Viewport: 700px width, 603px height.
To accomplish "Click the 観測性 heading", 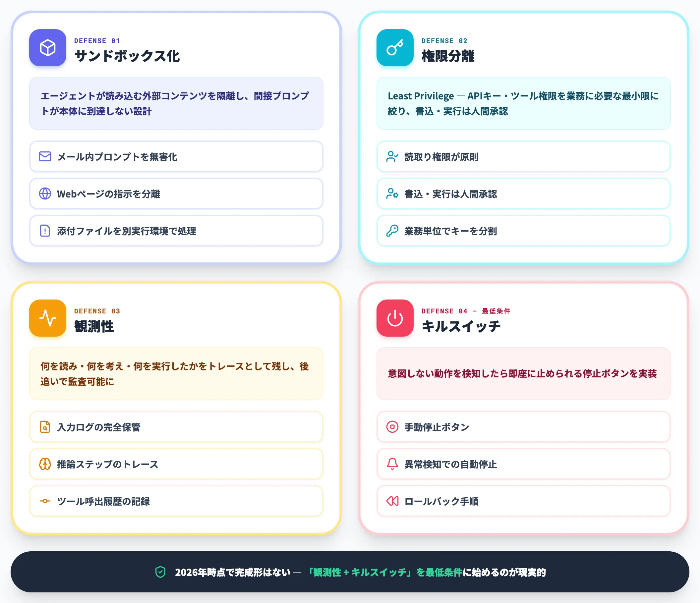I will (x=94, y=326).
